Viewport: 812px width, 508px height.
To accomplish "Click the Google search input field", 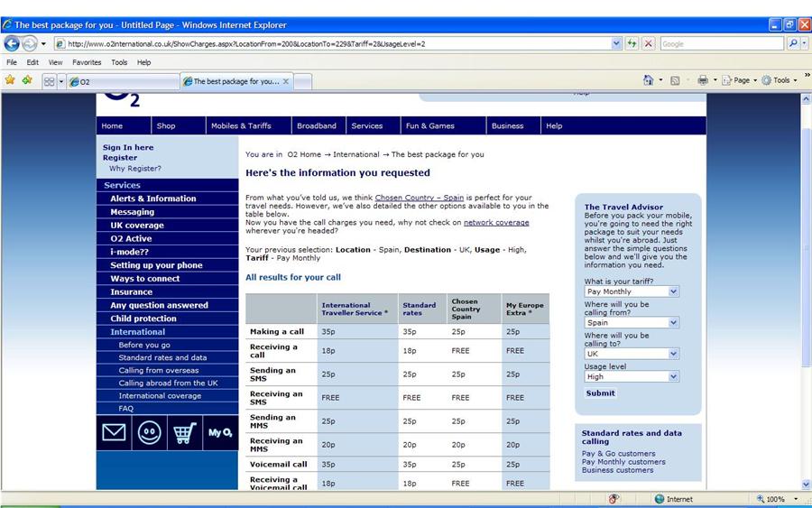I will click(x=721, y=43).
